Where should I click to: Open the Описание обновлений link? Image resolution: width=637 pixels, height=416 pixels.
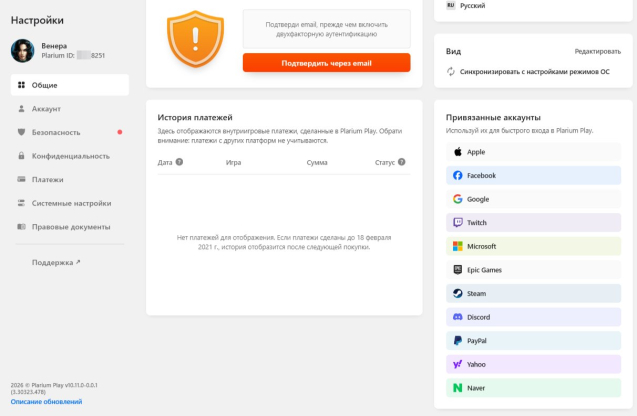(x=46, y=401)
